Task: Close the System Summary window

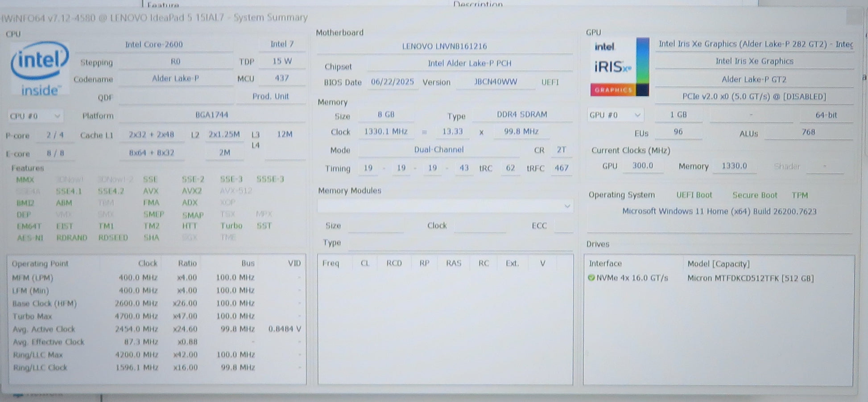Action: pyautogui.click(x=854, y=18)
